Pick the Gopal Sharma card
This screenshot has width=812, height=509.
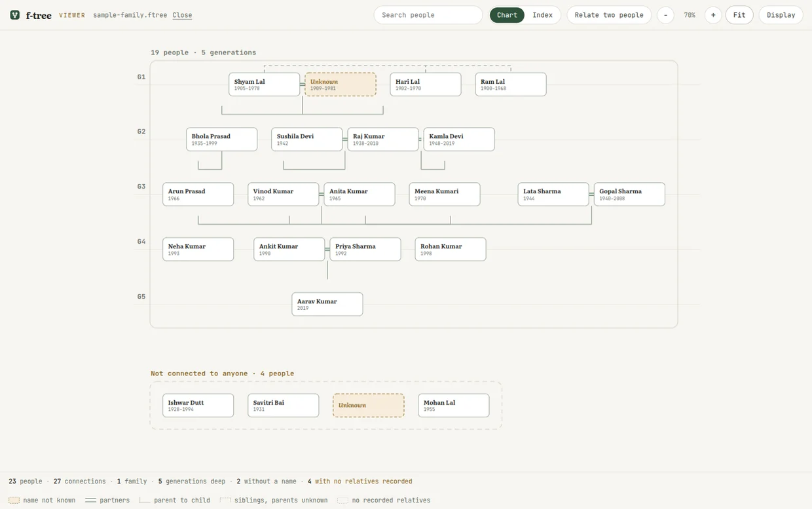click(629, 195)
